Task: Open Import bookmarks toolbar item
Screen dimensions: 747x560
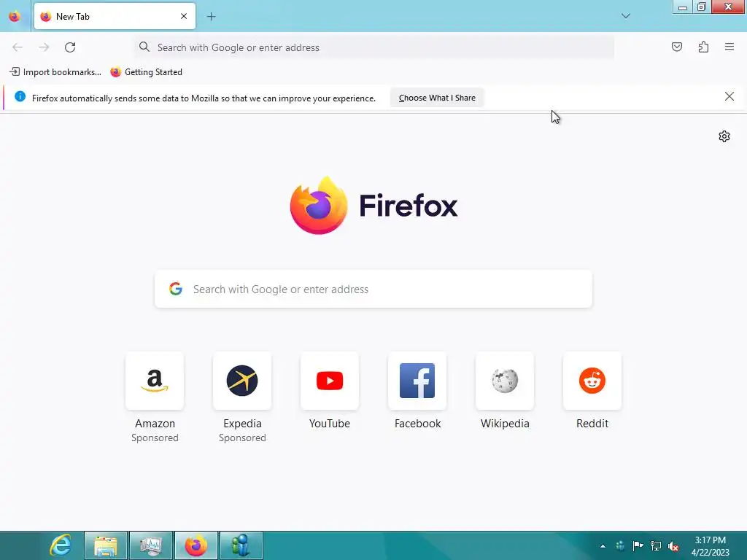Action: 55,72
